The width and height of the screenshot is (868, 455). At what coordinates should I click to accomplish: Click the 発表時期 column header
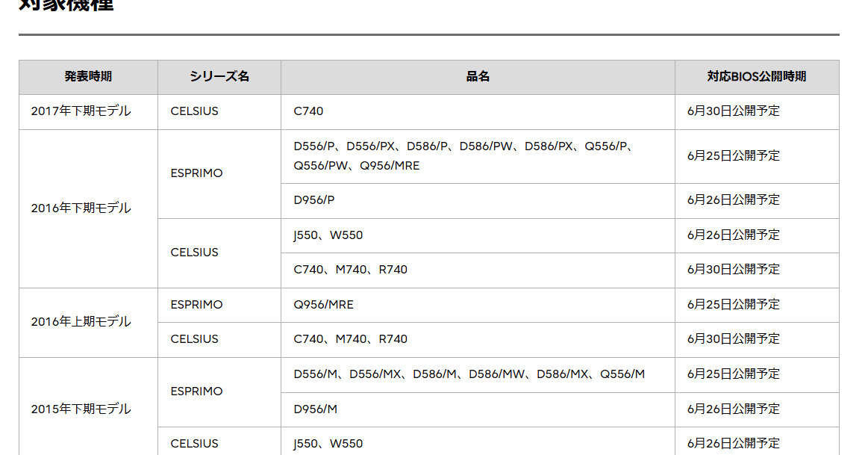coord(89,77)
